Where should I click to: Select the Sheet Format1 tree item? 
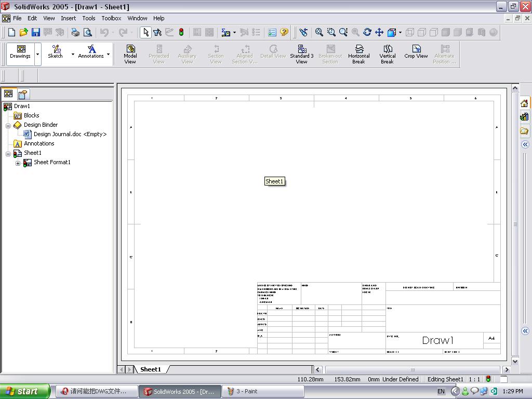[x=52, y=162]
